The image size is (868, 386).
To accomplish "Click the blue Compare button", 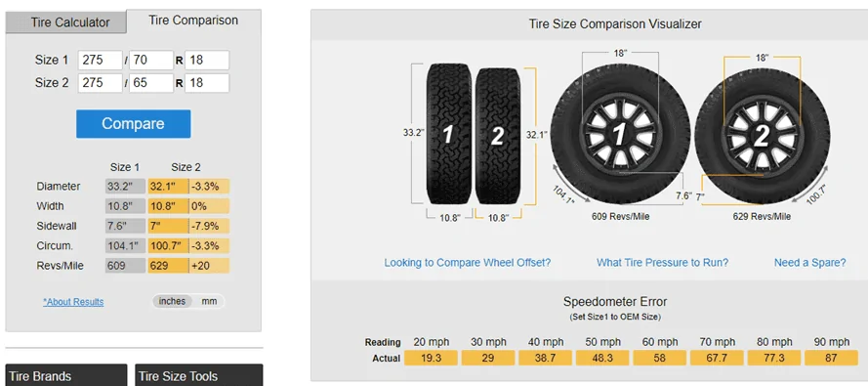I will pos(134,123).
